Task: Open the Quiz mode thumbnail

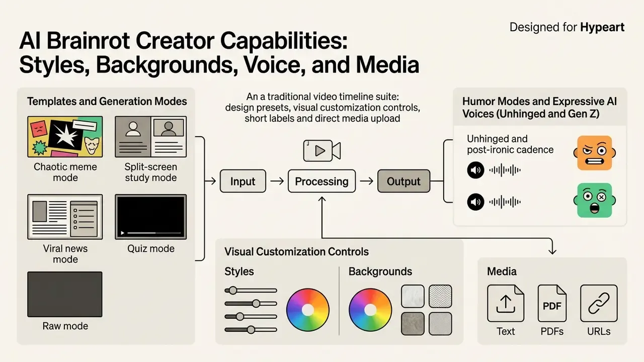Action: [150, 216]
